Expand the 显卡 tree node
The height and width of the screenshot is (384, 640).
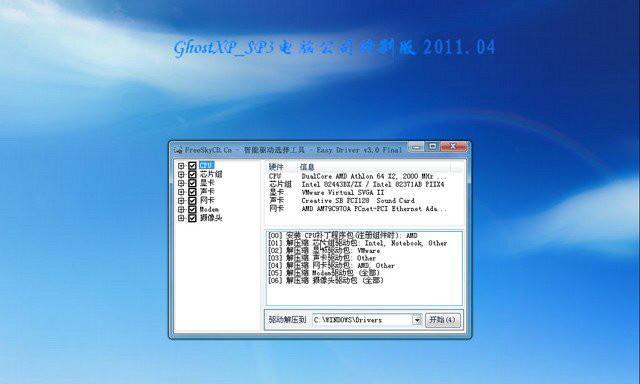point(181,183)
